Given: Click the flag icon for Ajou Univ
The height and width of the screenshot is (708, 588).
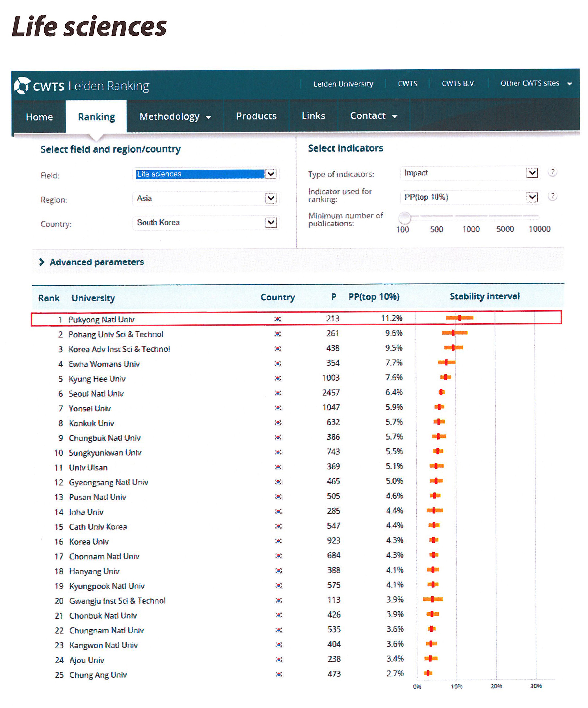Looking at the screenshot, I should pos(279,659).
